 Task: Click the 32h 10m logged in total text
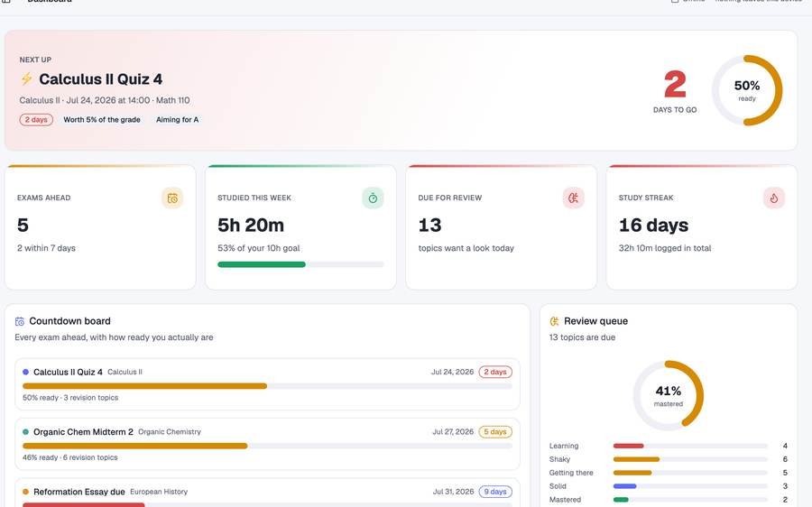pos(664,248)
